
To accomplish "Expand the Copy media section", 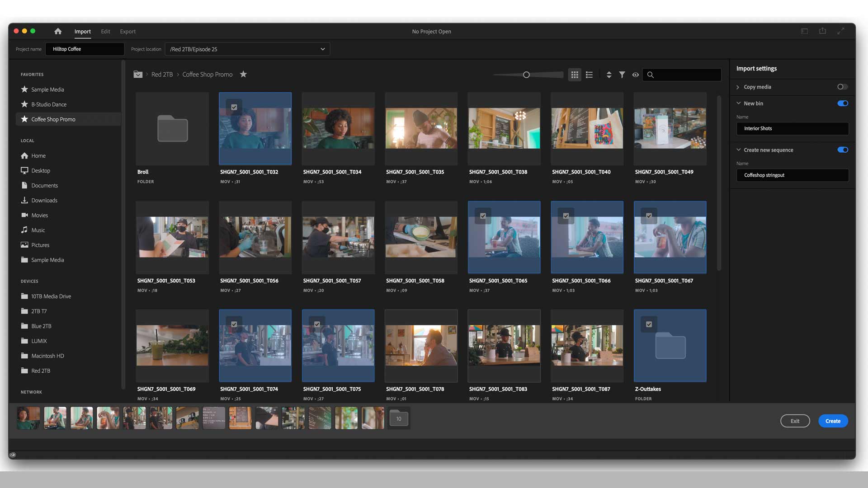I will click(x=738, y=87).
